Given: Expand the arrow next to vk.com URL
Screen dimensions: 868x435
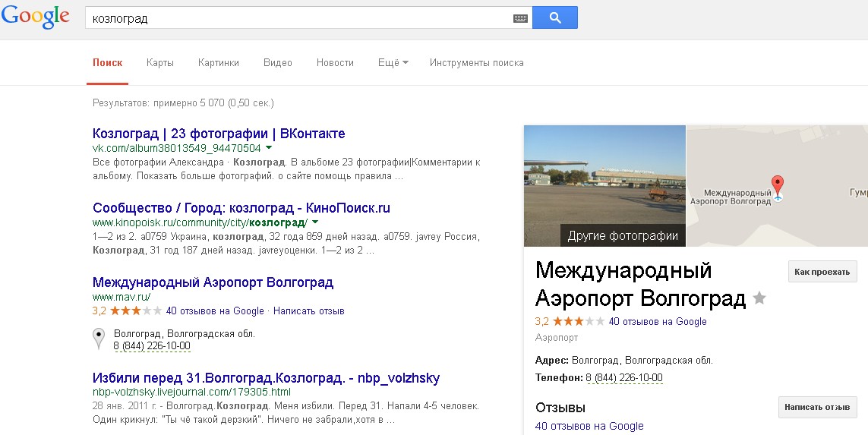Looking at the screenshot, I should [269, 148].
